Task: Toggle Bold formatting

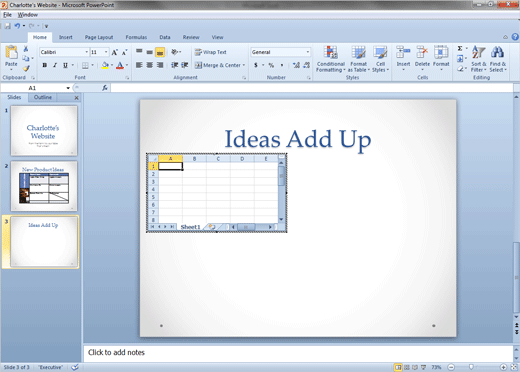Action: [44, 65]
